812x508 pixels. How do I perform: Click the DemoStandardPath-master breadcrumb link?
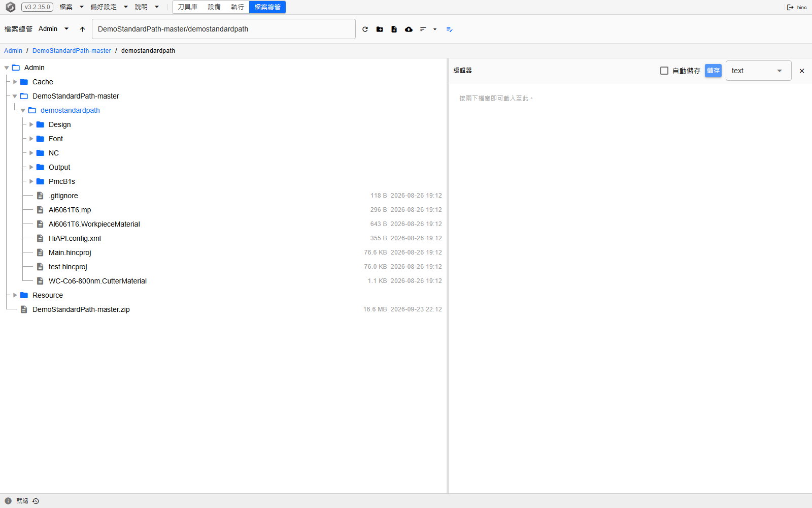[x=72, y=51]
